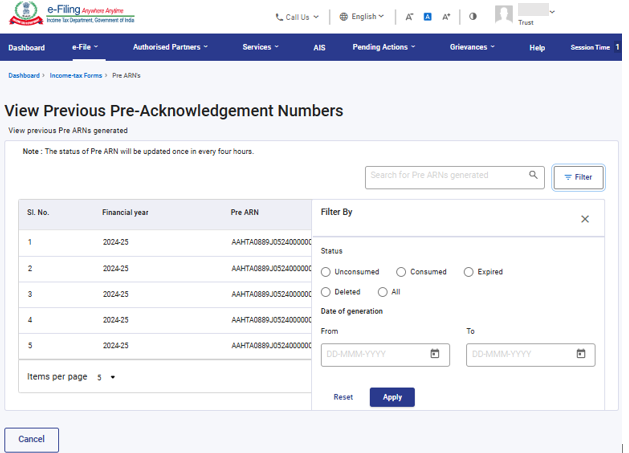Click the Cancel button
This screenshot has width=629, height=453.
tap(32, 439)
